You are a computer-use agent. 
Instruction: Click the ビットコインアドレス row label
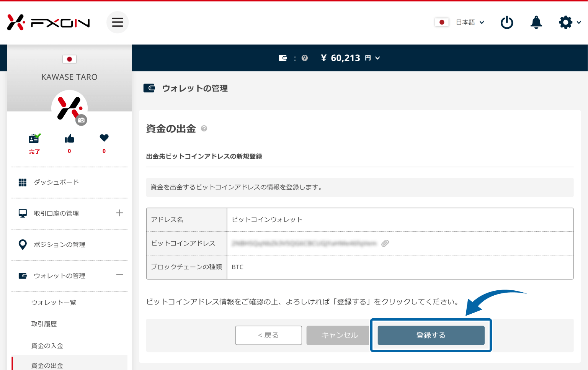[183, 243]
